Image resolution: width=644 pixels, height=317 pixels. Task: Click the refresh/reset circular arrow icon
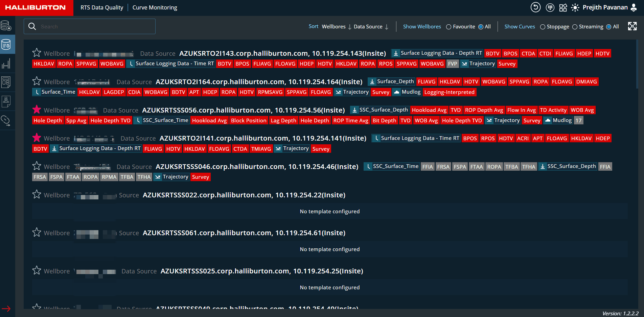[535, 7]
